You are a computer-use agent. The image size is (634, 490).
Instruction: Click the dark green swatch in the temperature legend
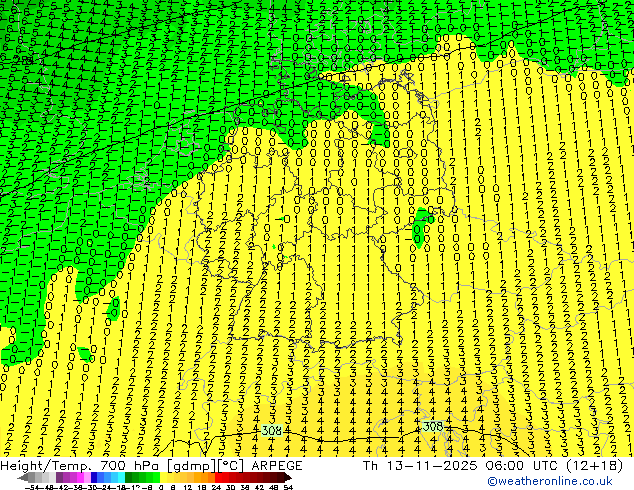129,477
